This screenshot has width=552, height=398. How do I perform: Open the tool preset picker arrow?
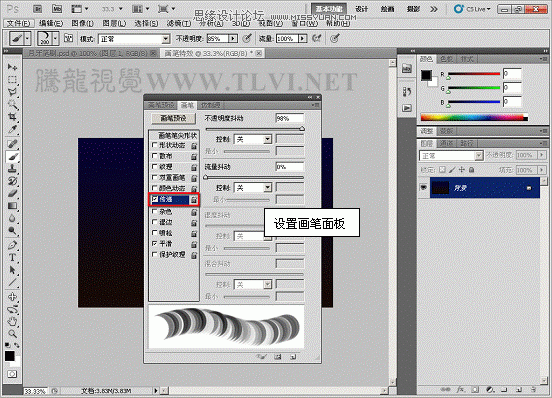click(27, 38)
